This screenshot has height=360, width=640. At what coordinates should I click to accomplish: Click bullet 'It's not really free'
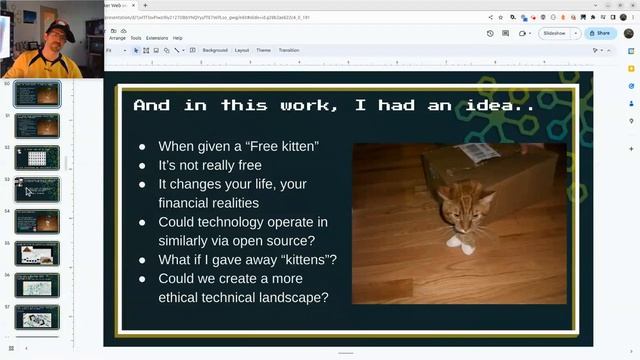(210, 165)
